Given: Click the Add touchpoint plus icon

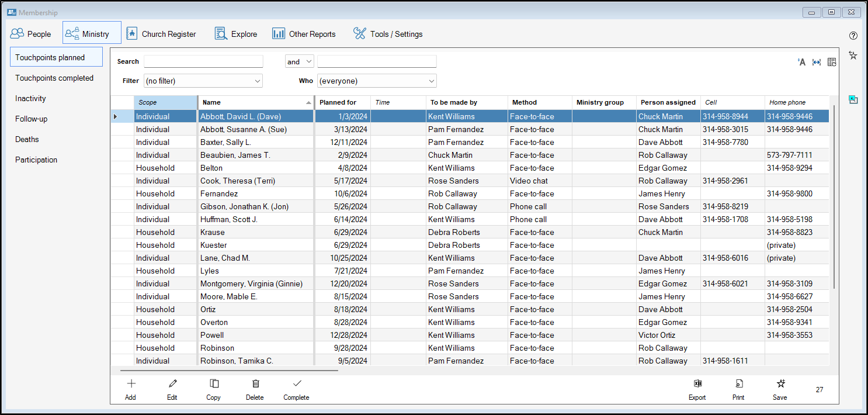Looking at the screenshot, I should pyautogui.click(x=131, y=384).
